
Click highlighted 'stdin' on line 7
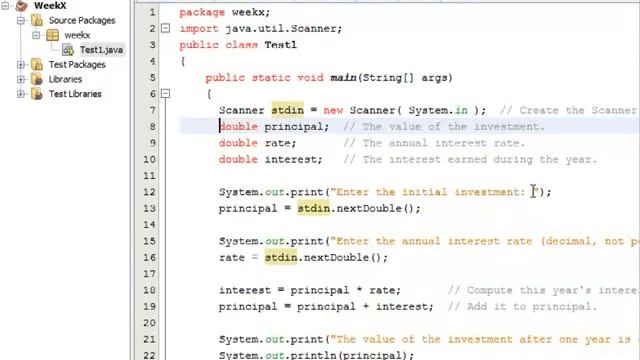point(288,110)
